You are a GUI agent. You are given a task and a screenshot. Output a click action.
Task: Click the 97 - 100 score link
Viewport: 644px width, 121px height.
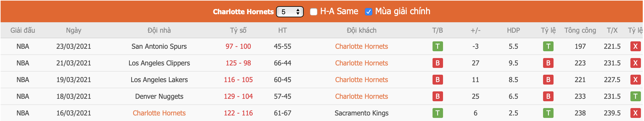(x=238, y=46)
